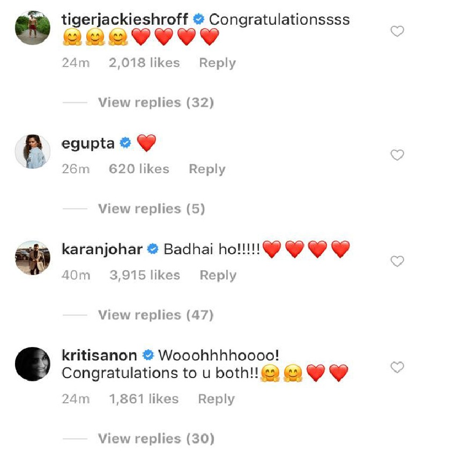Open the tigerjackieshroff username link

[x=125, y=20]
